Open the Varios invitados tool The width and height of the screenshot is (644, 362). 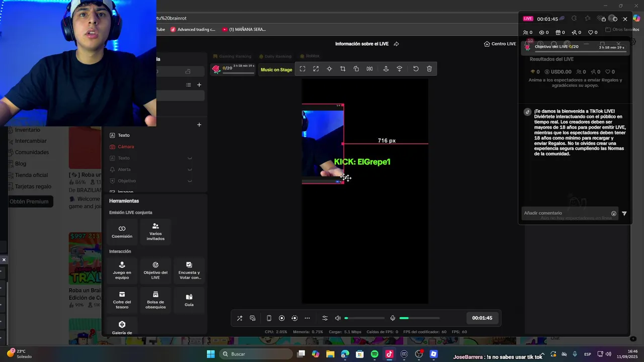coord(155,232)
